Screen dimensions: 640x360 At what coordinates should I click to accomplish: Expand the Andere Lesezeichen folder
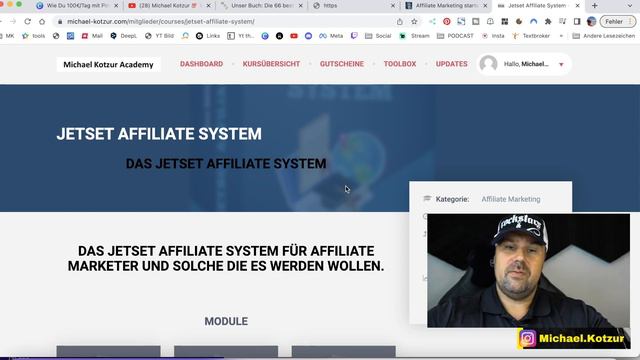coord(604,36)
